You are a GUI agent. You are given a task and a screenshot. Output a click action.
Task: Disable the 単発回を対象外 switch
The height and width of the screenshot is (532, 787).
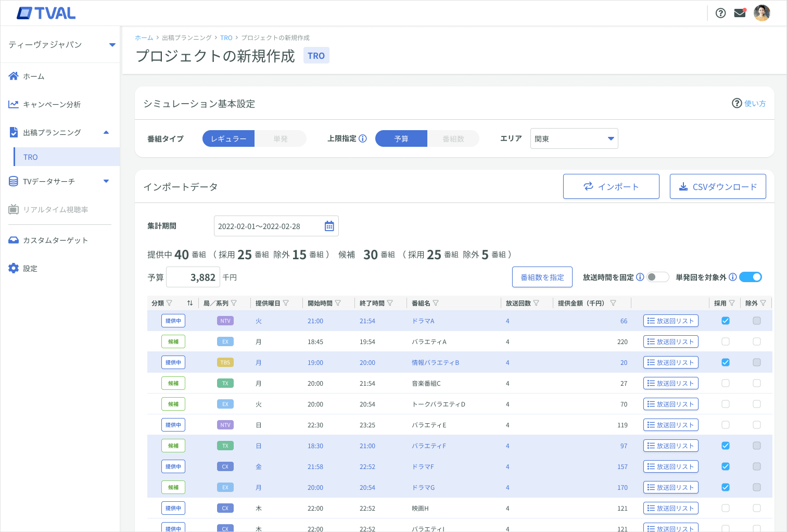[x=750, y=277]
